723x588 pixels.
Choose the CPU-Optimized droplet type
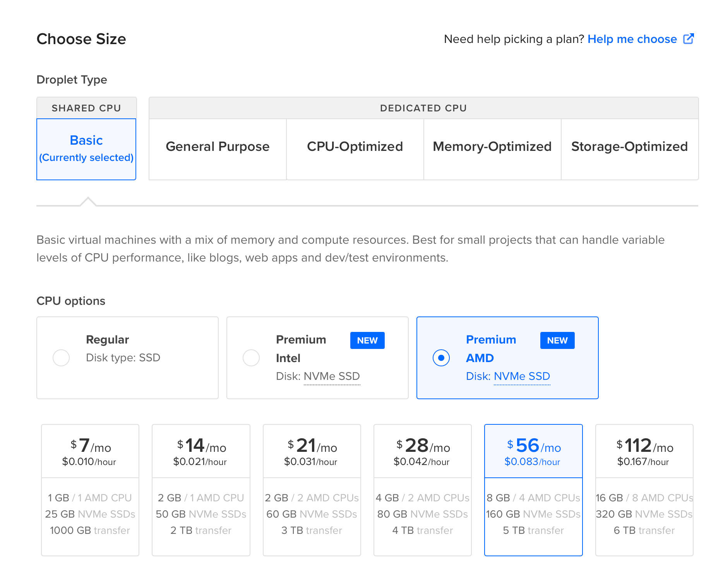[355, 147]
